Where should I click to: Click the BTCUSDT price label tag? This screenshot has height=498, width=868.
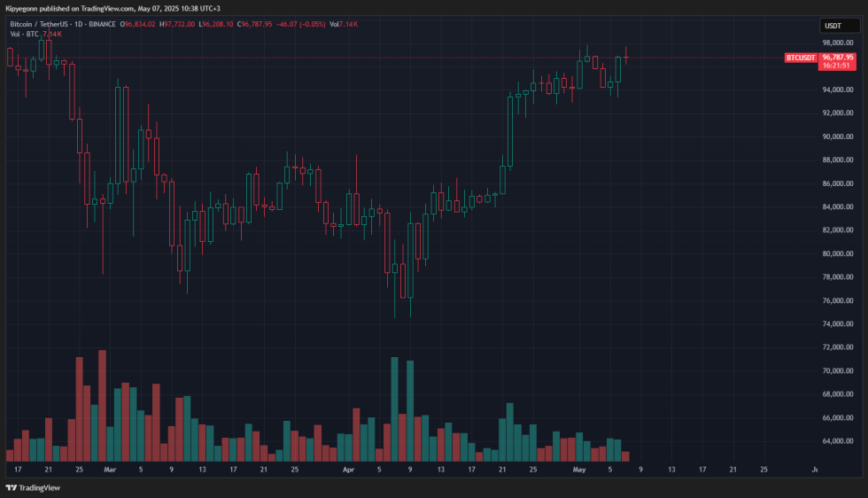pos(800,58)
